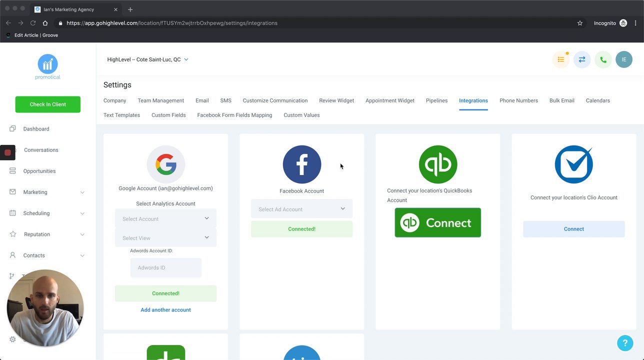The width and height of the screenshot is (644, 360).
Task: Open the green phone dialer icon
Action: (603, 59)
